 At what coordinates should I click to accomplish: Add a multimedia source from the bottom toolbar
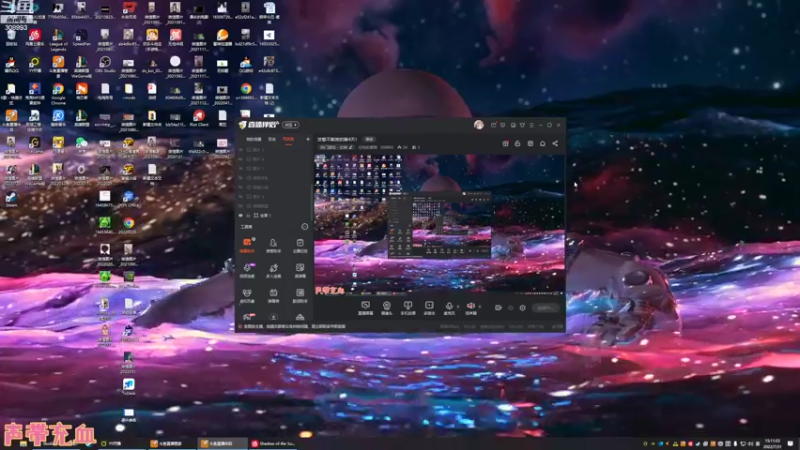pyautogui.click(x=429, y=308)
